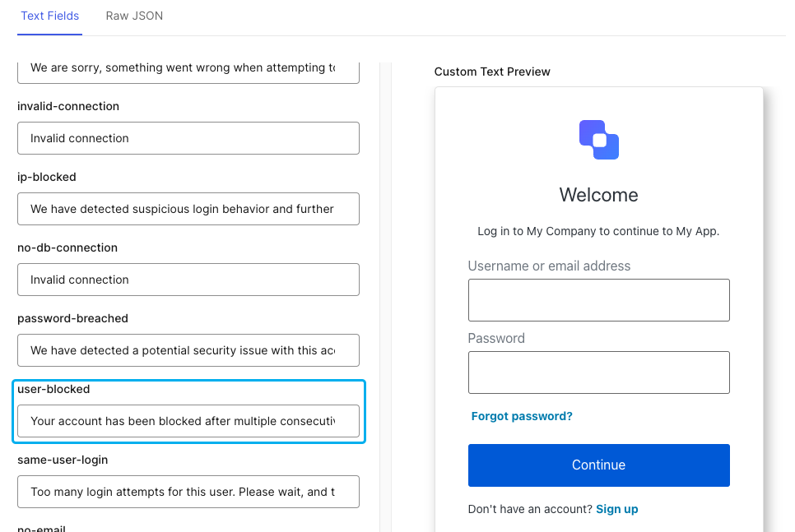Edit the password-breached text field
Viewport: 795px width, 532px height.
pos(188,350)
